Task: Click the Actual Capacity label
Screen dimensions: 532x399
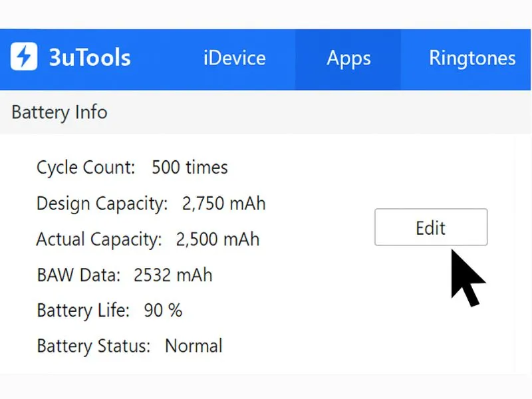Action: [x=99, y=239]
